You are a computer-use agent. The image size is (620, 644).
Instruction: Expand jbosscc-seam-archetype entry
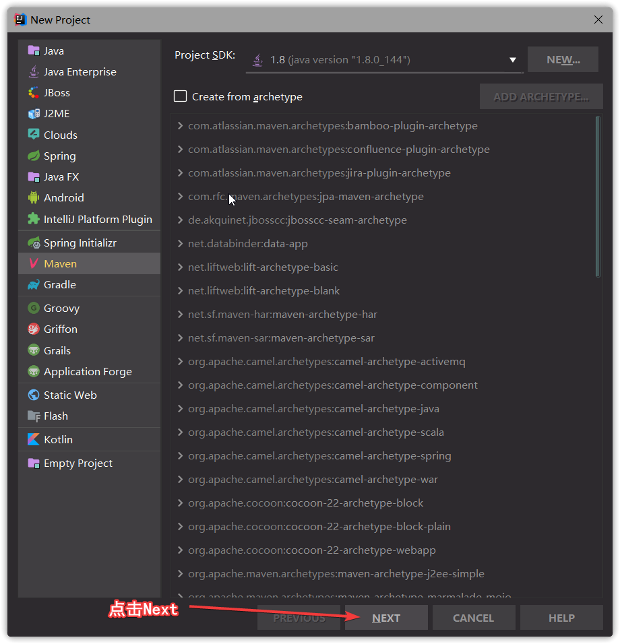(x=180, y=220)
